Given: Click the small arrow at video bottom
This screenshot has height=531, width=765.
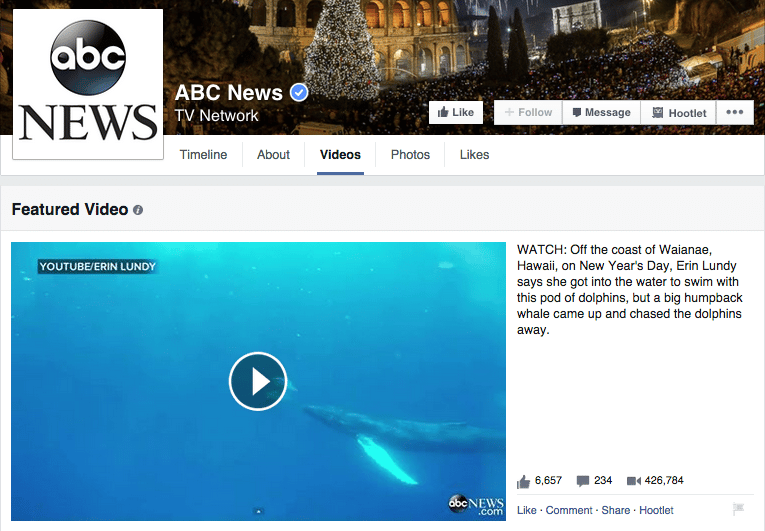Looking at the screenshot, I should point(259,511).
